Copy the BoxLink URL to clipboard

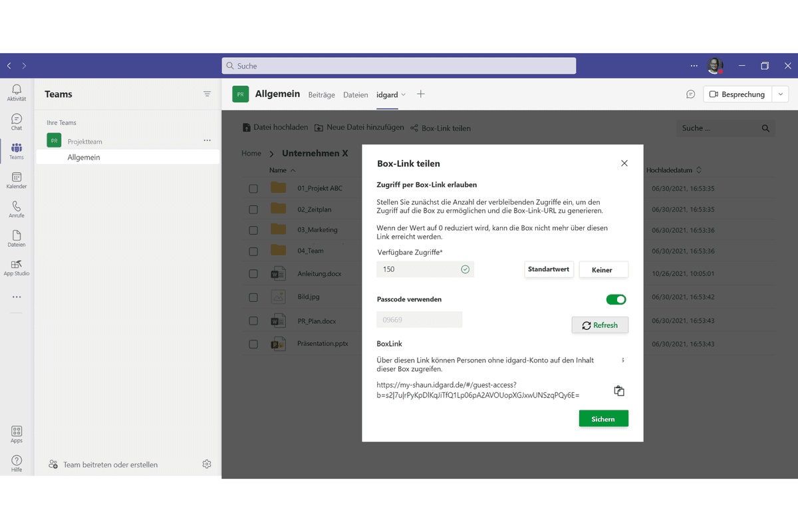point(619,390)
